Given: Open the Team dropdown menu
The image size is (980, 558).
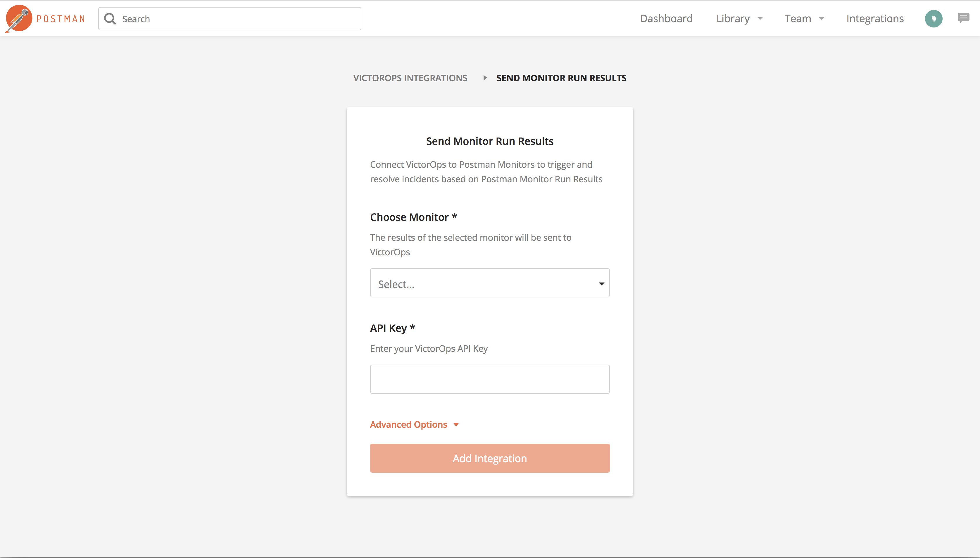Looking at the screenshot, I should click(x=804, y=18).
